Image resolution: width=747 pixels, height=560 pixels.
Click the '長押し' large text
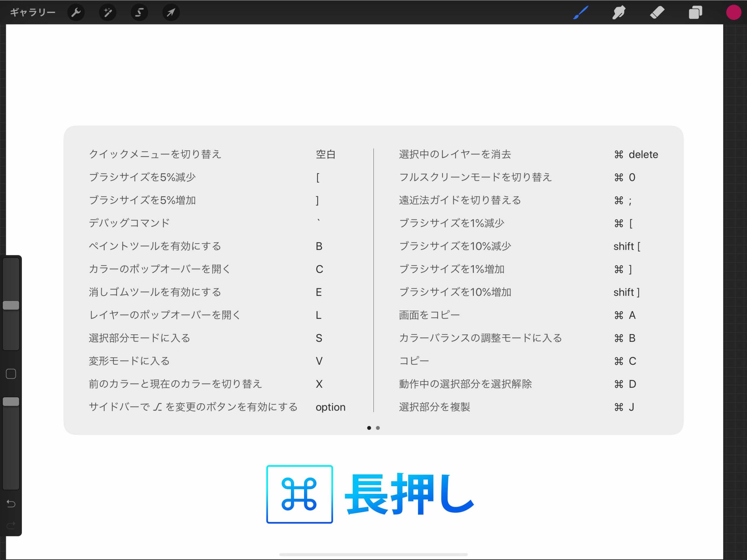click(x=409, y=494)
